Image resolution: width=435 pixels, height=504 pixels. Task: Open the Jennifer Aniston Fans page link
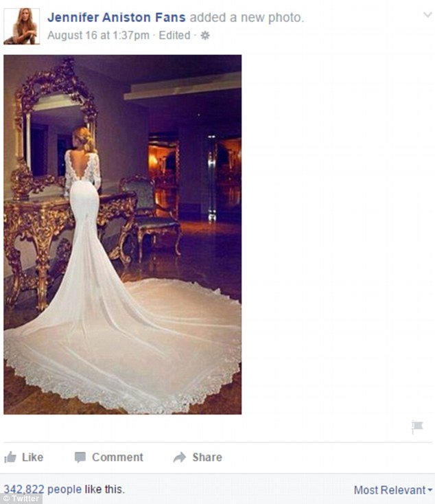[x=117, y=17]
